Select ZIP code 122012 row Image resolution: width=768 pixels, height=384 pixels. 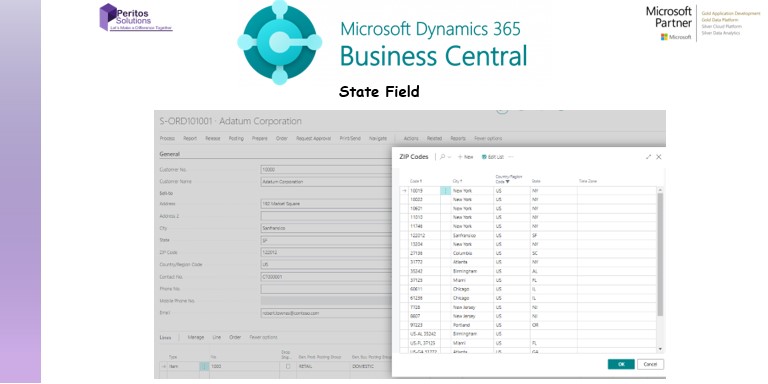click(528, 235)
